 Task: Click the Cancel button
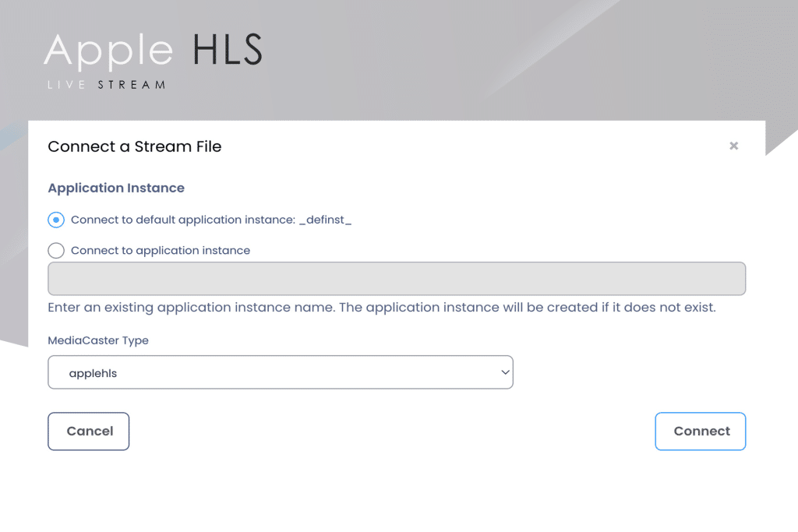[89, 432]
